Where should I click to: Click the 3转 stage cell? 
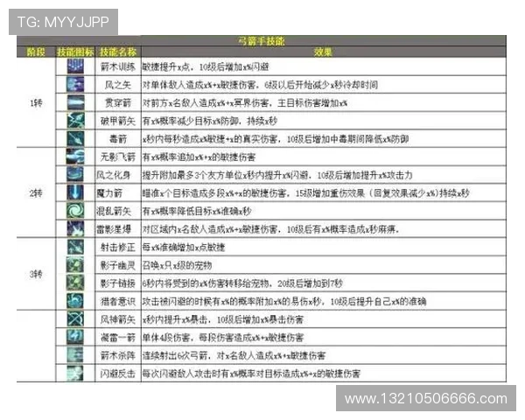point(36,275)
